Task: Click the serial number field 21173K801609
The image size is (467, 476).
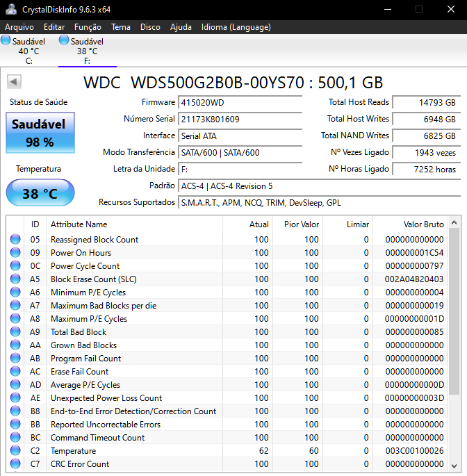Action: pyautogui.click(x=240, y=120)
